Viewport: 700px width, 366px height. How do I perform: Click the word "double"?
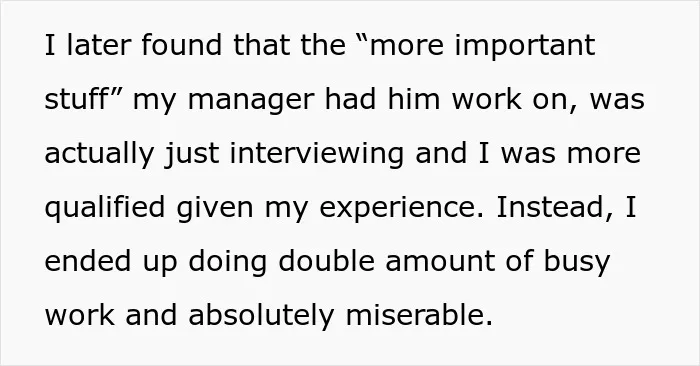click(x=326, y=261)
